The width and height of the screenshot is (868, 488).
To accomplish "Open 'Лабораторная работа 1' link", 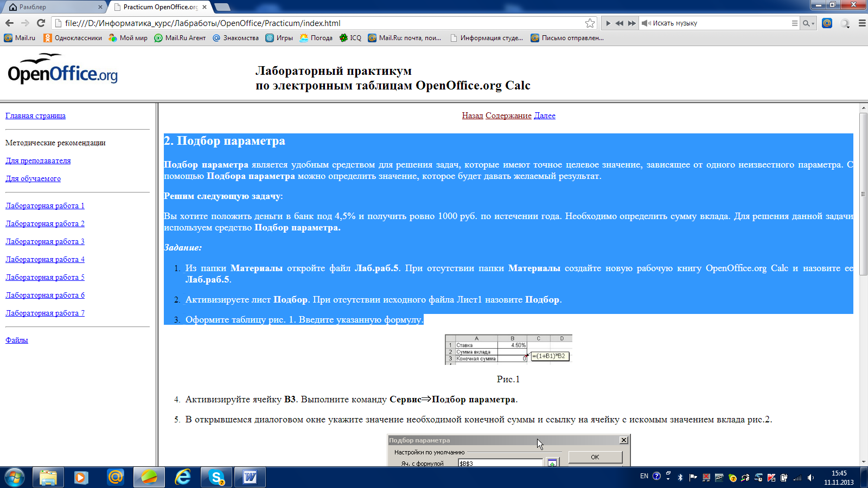I will [x=45, y=206].
